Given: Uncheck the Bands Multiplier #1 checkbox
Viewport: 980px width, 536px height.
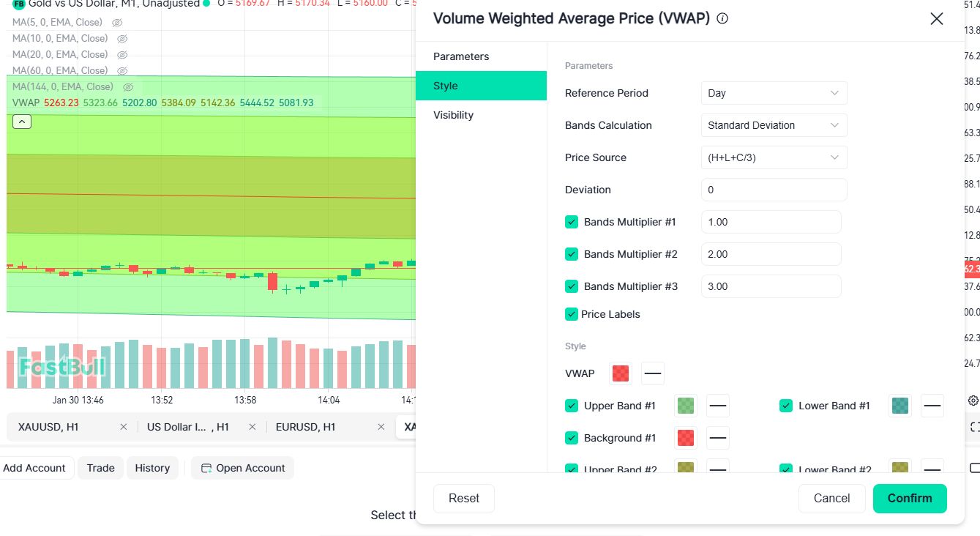Looking at the screenshot, I should click(x=572, y=222).
